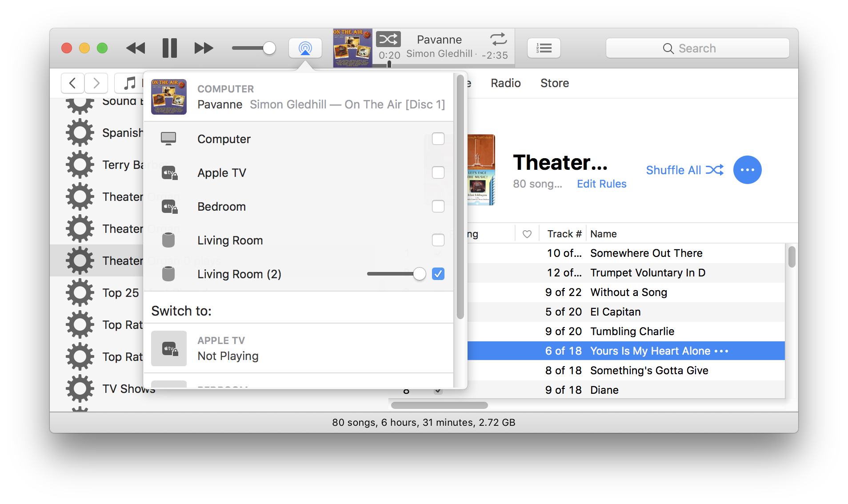Click the Living Room HomePod icon
Viewport: 848px width, 504px height.
point(168,240)
